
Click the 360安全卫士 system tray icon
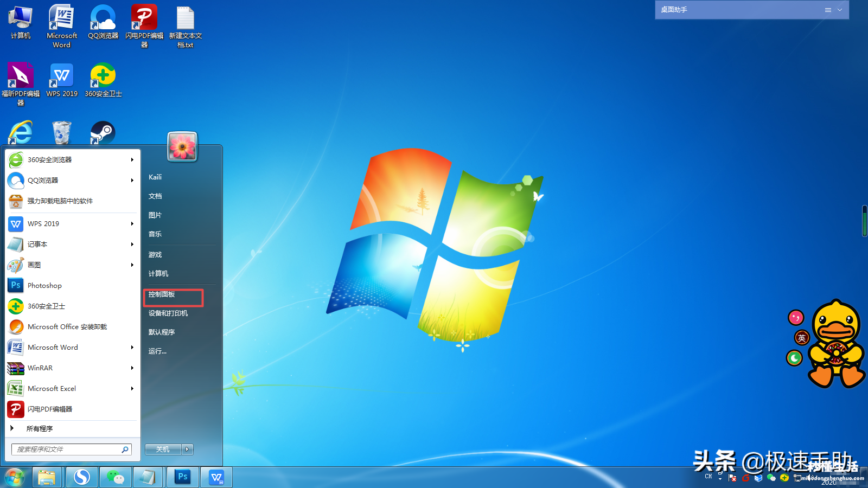784,478
